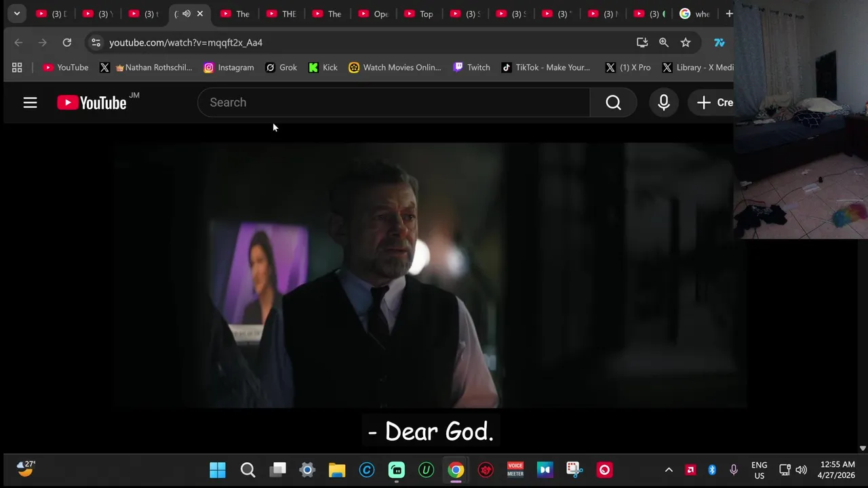
Task: Open the tab search dropdown arrow
Action: click(17, 14)
